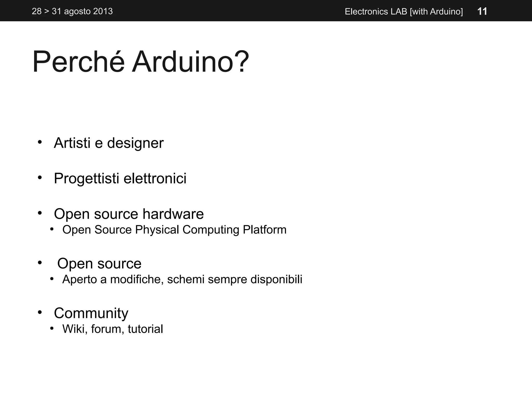Screen dimensions: 532x399
Task: Select the bullet 'Artisti e designer'
Action: pyautogui.click(x=109, y=143)
